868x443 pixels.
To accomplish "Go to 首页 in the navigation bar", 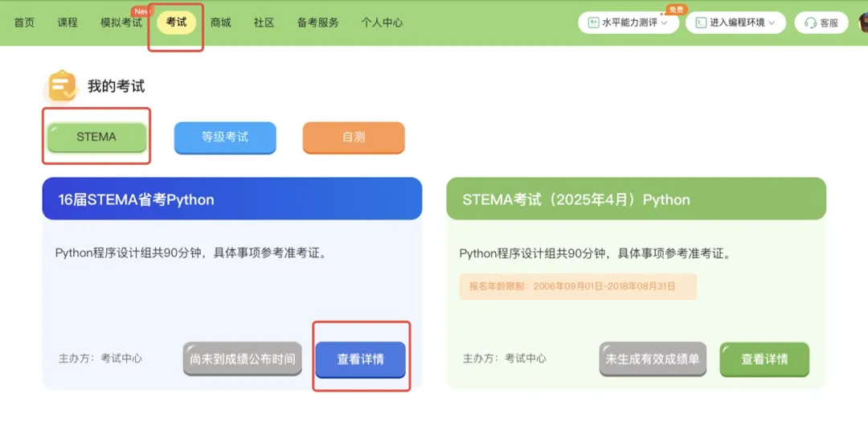I will [24, 23].
